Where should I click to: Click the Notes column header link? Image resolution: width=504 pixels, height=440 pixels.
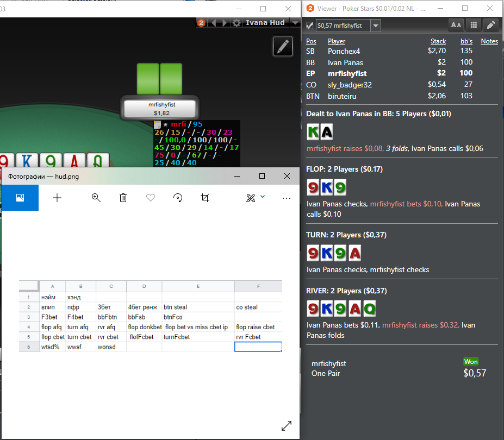coord(489,41)
